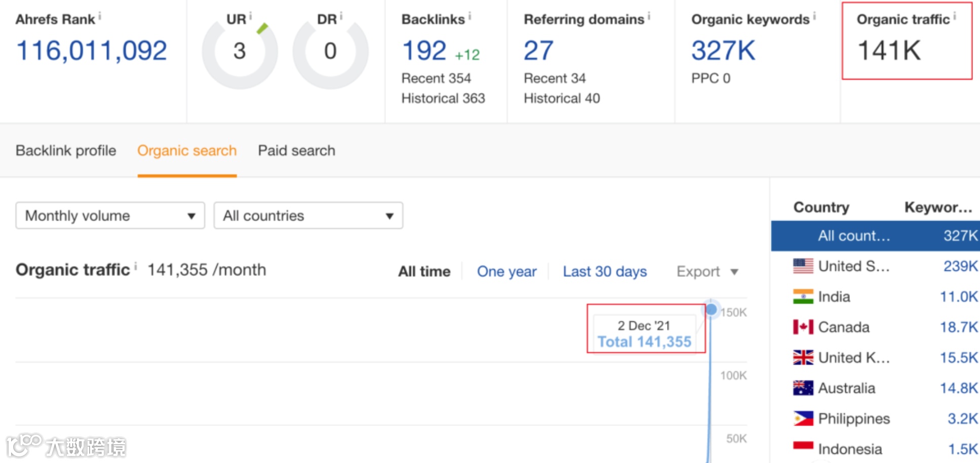The width and height of the screenshot is (980, 463).
Task: Click the 141K organic traffic value
Action: 889,51
